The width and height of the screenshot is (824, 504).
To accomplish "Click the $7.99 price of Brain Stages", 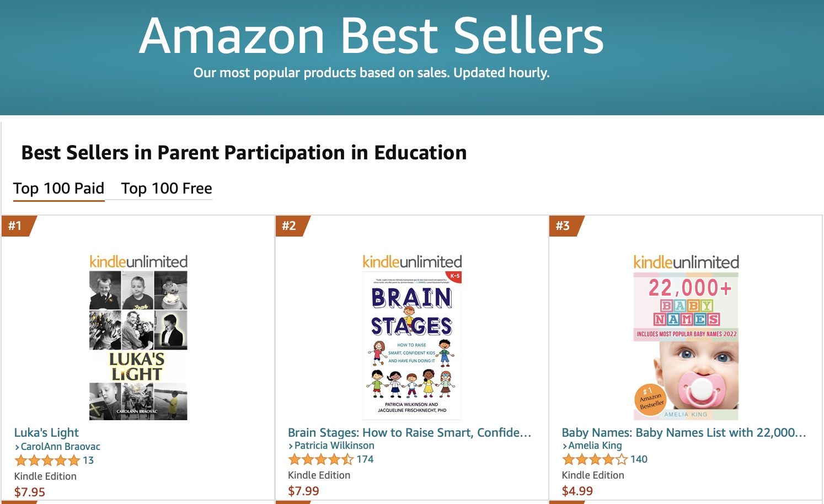I will pyautogui.click(x=303, y=491).
